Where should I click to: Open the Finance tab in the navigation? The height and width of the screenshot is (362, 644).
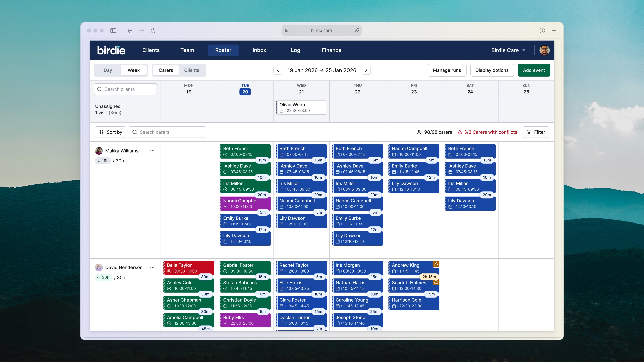pos(332,50)
